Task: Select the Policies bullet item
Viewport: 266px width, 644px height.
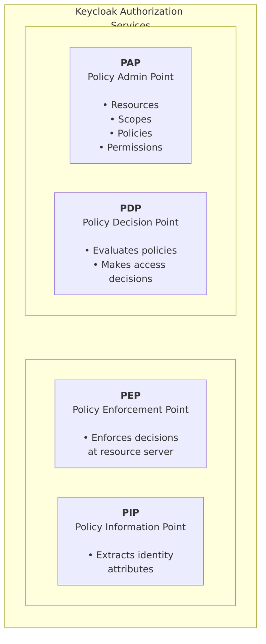Action: 131,133
